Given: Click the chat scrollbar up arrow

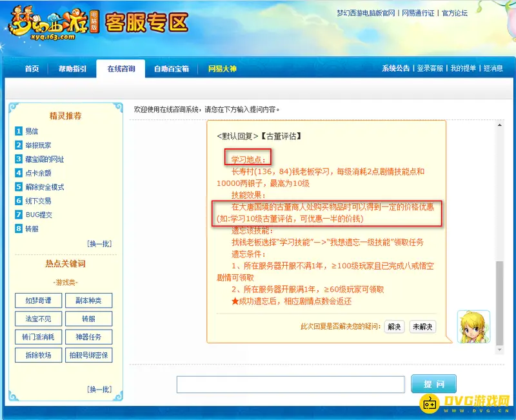Looking at the screenshot, I should coord(499,125).
